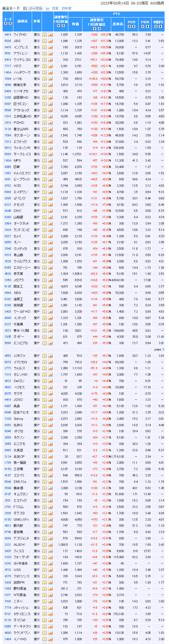Open the book icon for いつも

coord(45,79)
